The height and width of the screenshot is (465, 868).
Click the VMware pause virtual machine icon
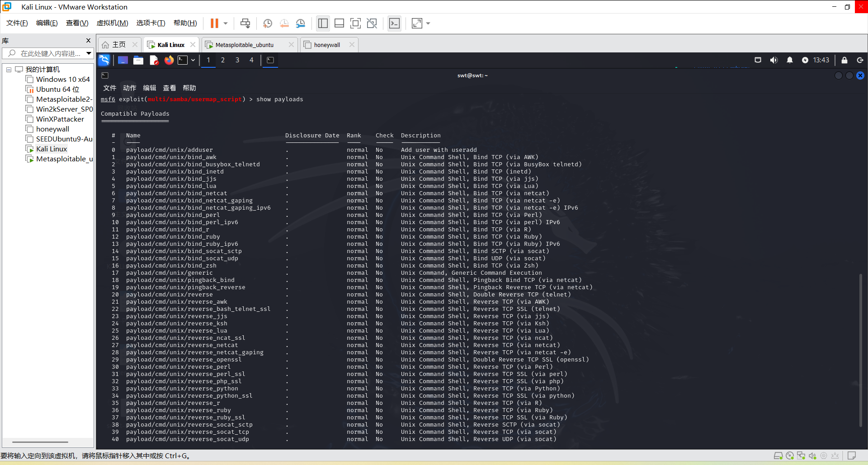[214, 23]
